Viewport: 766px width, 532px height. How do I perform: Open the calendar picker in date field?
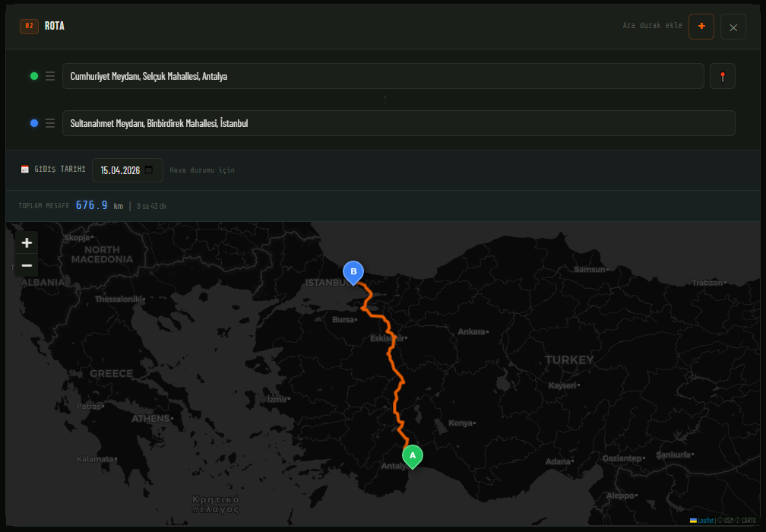[149, 170]
